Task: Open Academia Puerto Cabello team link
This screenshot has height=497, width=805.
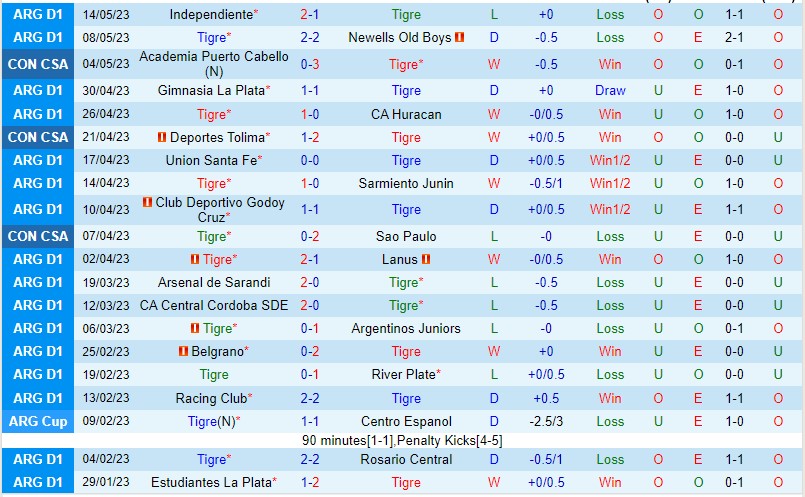Action: pos(214,57)
